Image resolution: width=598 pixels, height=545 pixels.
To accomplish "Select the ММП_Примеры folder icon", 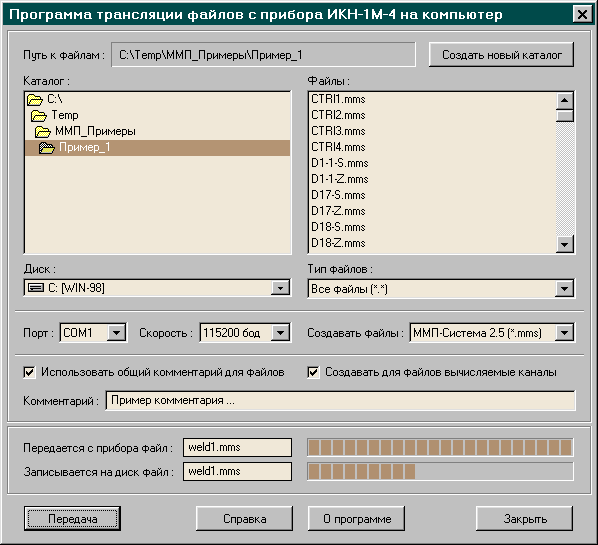I will [43, 132].
